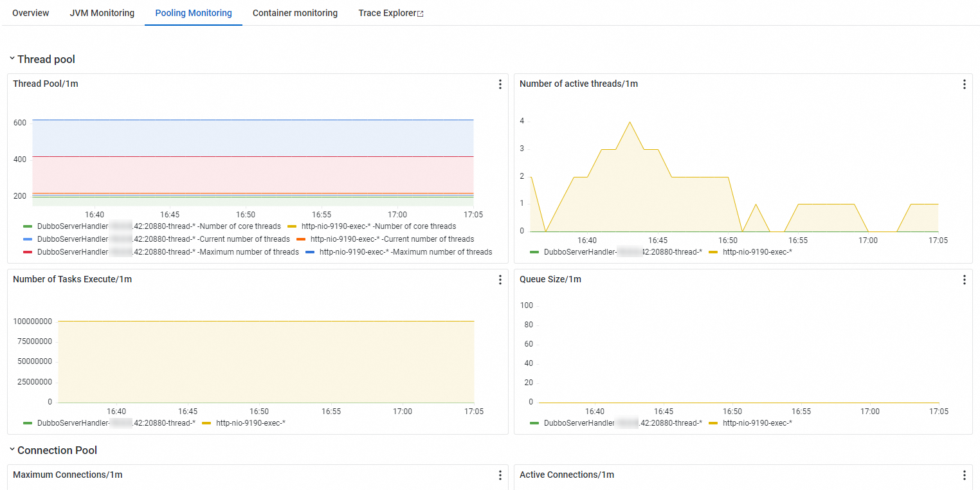The width and height of the screenshot is (980, 490).
Task: Toggle http-nio-9190-exec Number of core threads legend
Action: click(372, 226)
